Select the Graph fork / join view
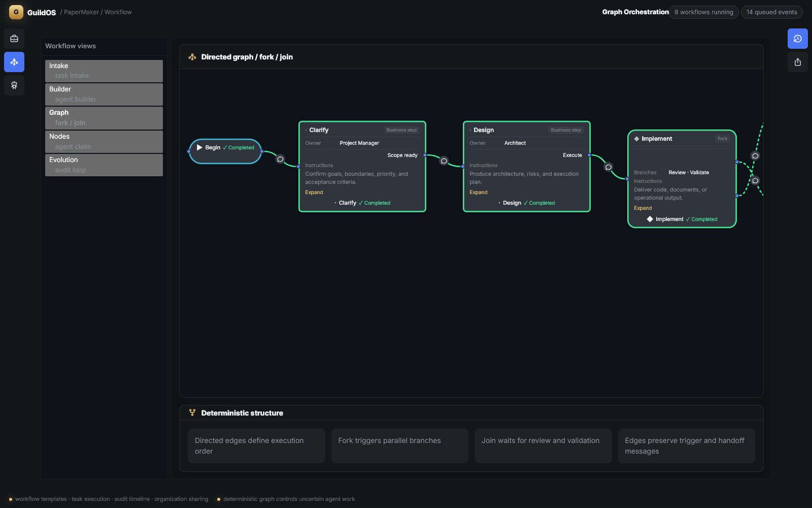812x508 pixels. [104, 118]
